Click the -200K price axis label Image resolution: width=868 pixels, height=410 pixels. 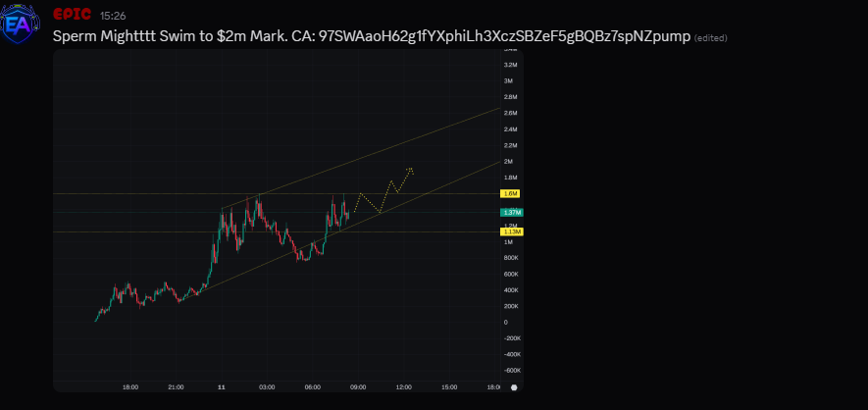tap(512, 338)
